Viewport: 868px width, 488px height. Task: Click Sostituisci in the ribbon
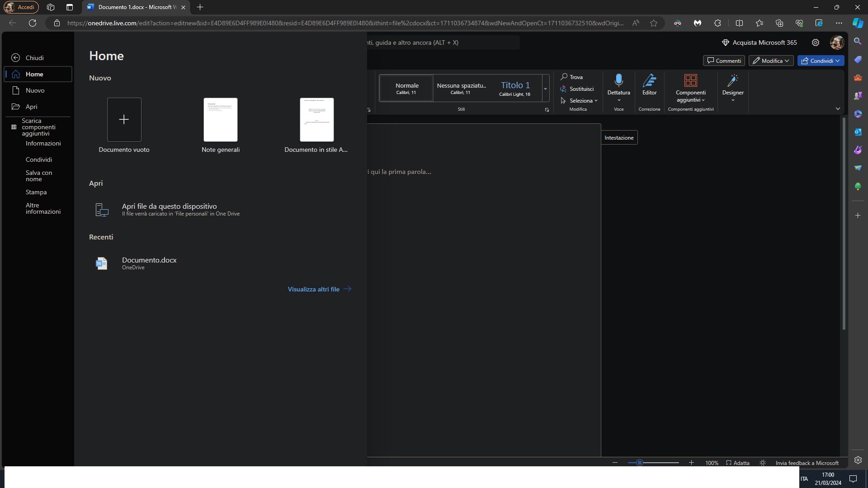[x=577, y=89]
